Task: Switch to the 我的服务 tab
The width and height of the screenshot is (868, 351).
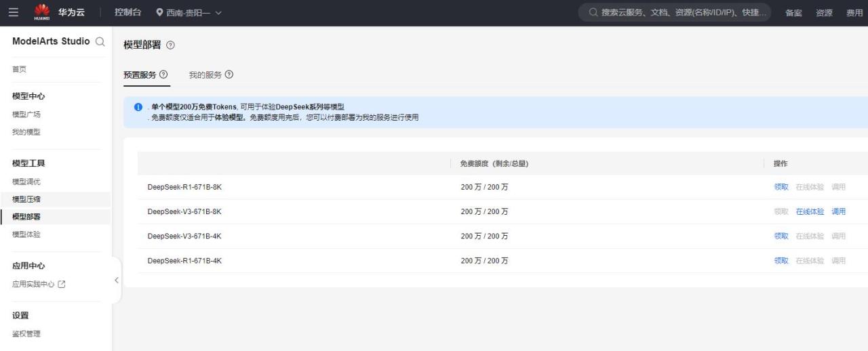Action: coord(205,75)
